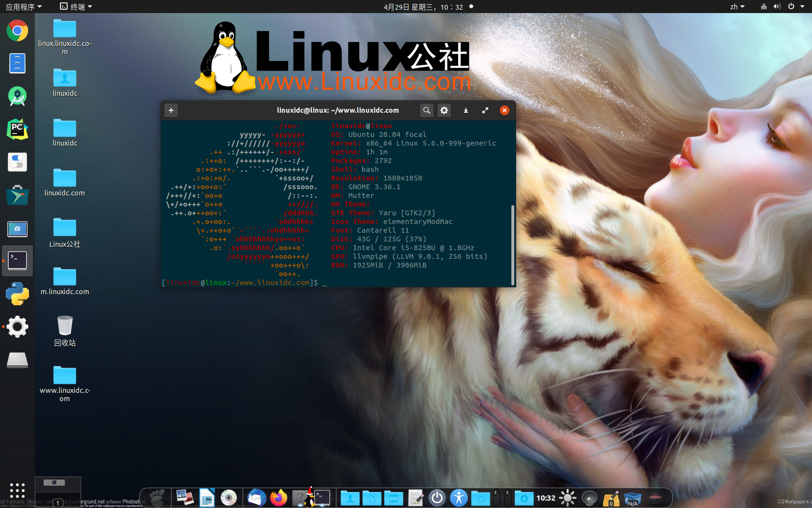This screenshot has width=812, height=508.
Task: Click the volume icon in top bar
Action: pos(777,7)
